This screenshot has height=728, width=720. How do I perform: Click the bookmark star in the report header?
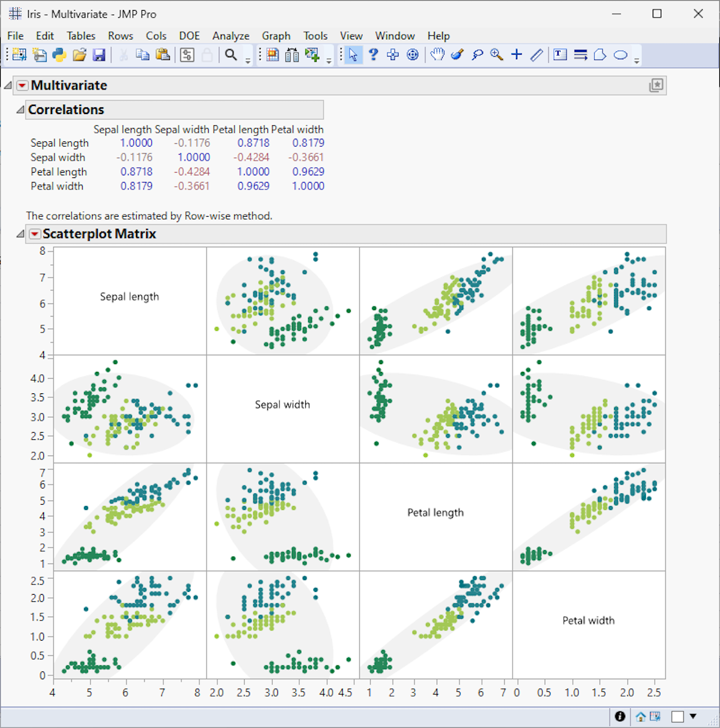(657, 85)
